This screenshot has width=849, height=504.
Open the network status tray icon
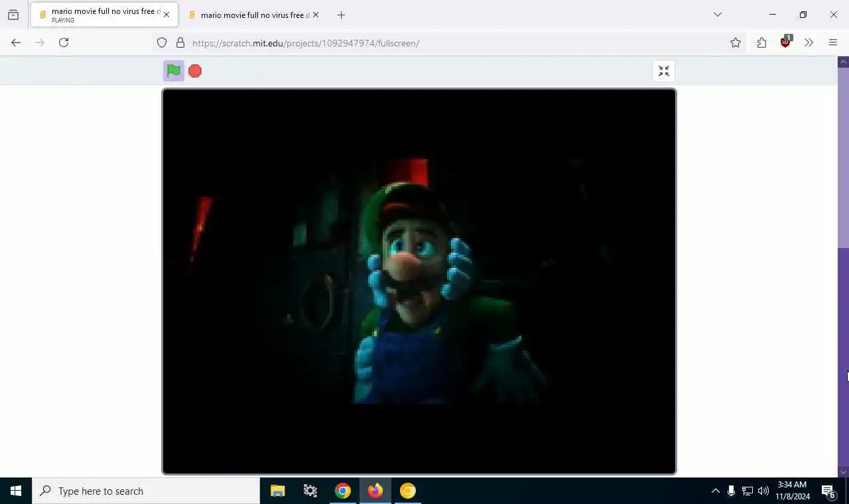747,491
